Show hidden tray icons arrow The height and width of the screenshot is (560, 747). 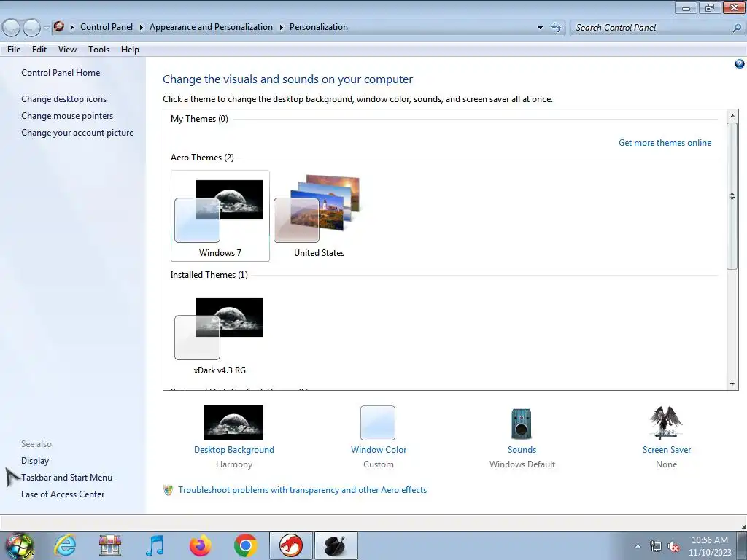coord(638,546)
